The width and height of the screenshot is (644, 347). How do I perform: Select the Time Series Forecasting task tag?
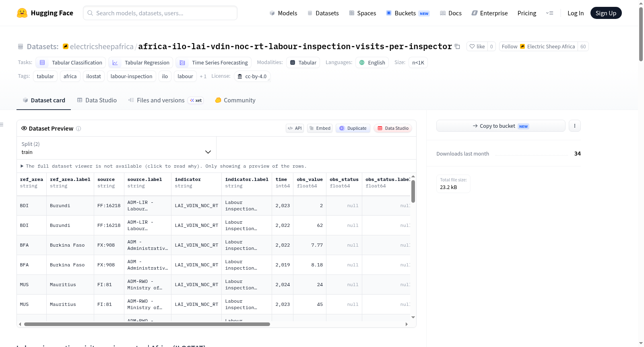tap(214, 62)
